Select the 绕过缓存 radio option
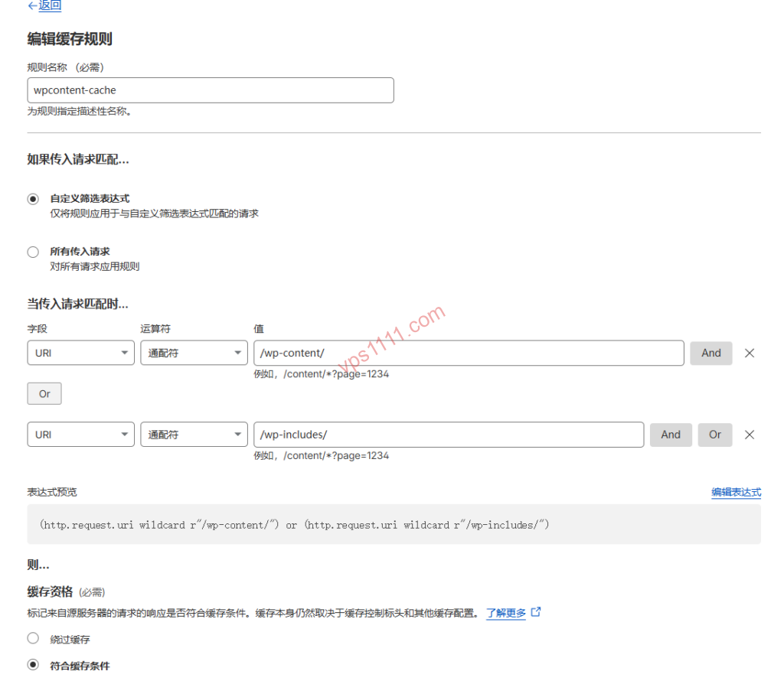This screenshot has width=784, height=681. [x=33, y=638]
